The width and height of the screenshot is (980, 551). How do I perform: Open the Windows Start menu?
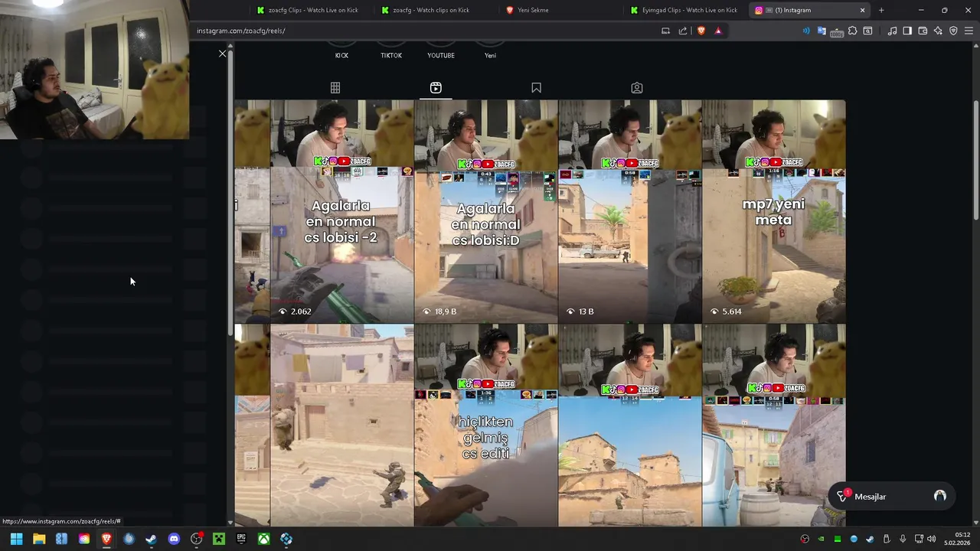[x=16, y=539]
